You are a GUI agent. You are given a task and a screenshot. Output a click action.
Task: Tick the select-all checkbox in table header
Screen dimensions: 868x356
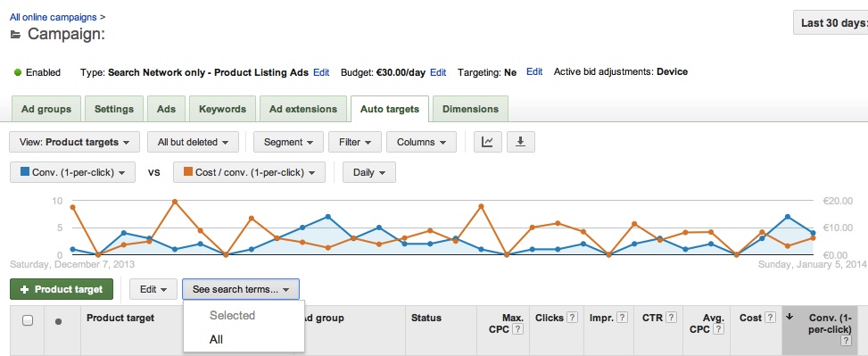tap(27, 320)
